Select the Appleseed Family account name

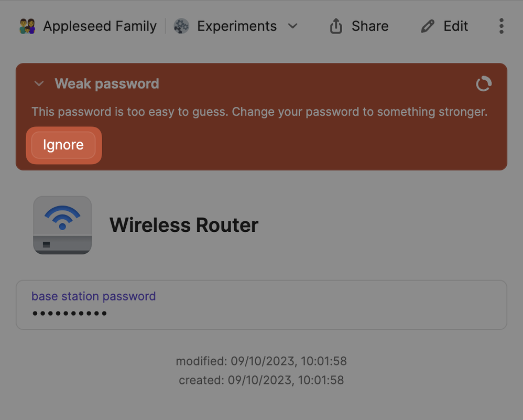point(100,26)
